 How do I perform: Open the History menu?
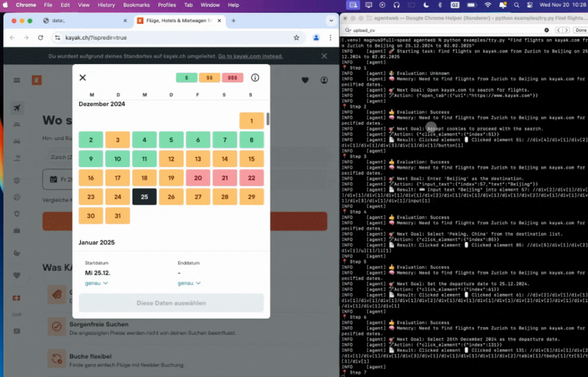pos(107,5)
